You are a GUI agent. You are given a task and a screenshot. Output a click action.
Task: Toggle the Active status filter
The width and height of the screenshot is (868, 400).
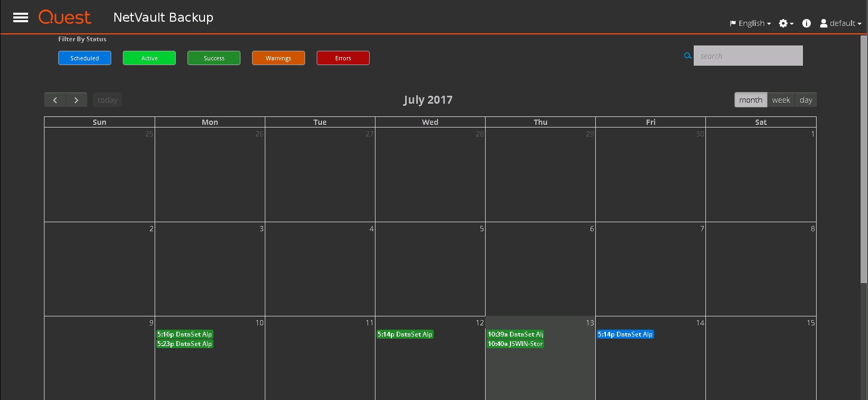pos(149,58)
